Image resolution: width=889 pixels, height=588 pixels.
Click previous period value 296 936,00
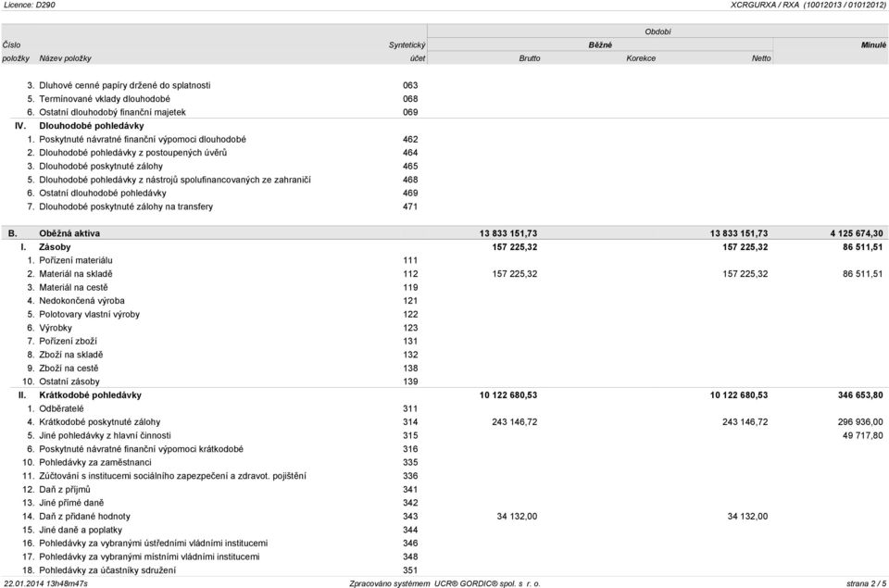click(x=860, y=422)
